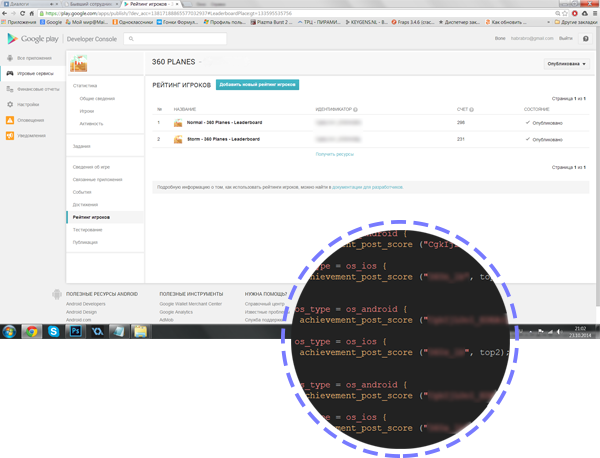Click the system clock in the taskbar
The image size is (600, 458).
[580, 332]
